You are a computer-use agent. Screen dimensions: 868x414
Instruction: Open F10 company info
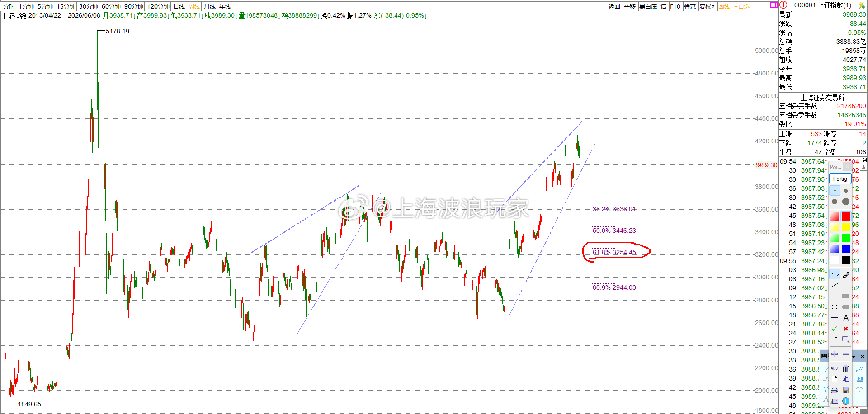(675, 6)
